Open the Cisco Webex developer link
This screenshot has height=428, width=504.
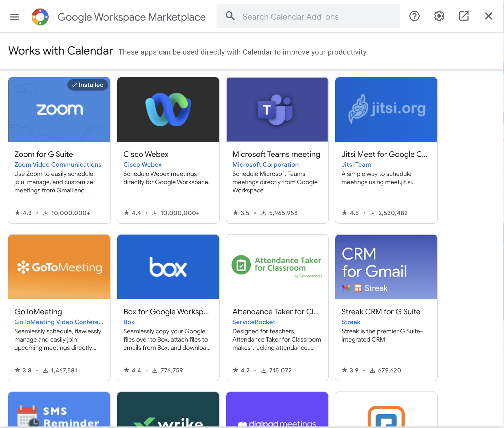point(142,165)
